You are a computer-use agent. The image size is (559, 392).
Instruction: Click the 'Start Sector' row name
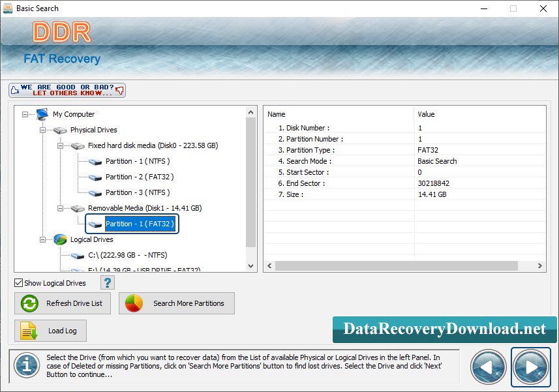tap(304, 172)
